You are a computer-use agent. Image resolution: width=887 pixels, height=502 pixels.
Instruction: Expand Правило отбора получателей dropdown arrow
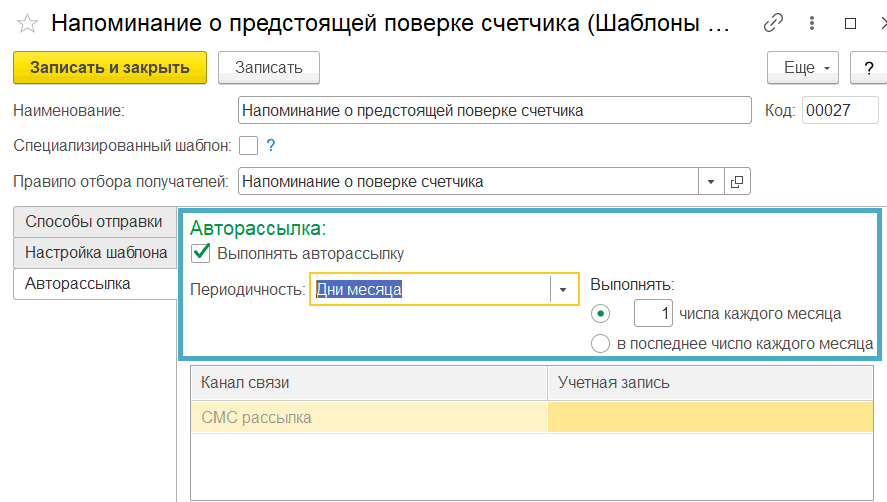[711, 182]
